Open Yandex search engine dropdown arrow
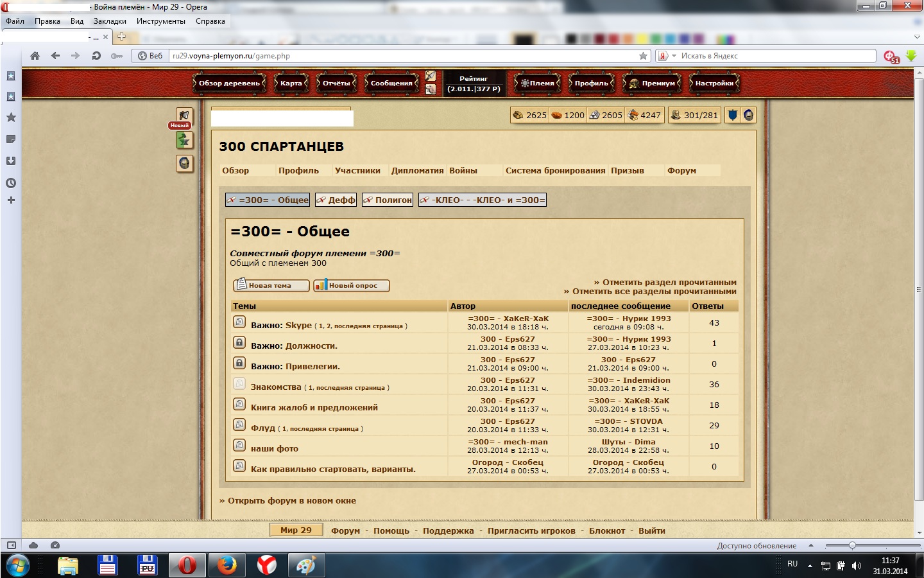The width and height of the screenshot is (924, 578). tap(674, 56)
